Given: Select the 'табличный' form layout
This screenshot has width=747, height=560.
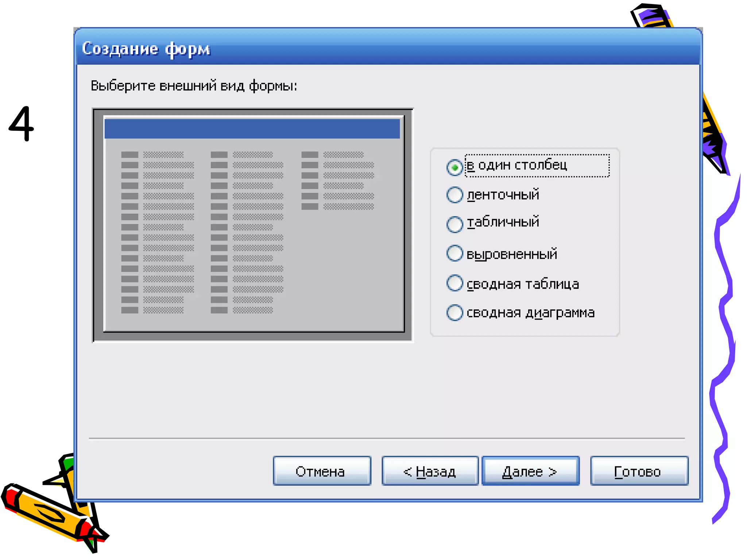Looking at the screenshot, I should pyautogui.click(x=455, y=224).
